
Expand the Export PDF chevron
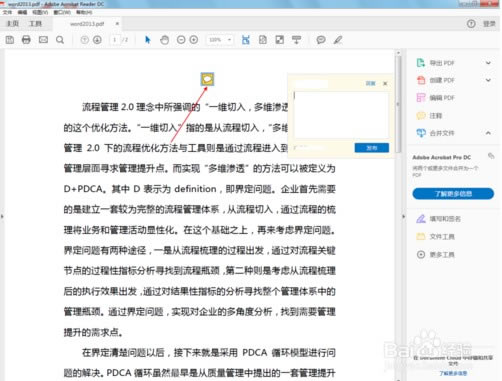click(488, 63)
